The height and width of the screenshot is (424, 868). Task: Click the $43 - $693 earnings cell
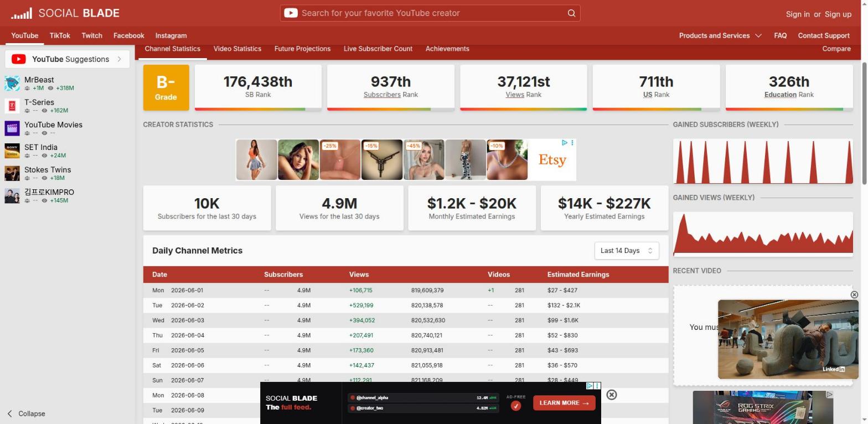(562, 350)
